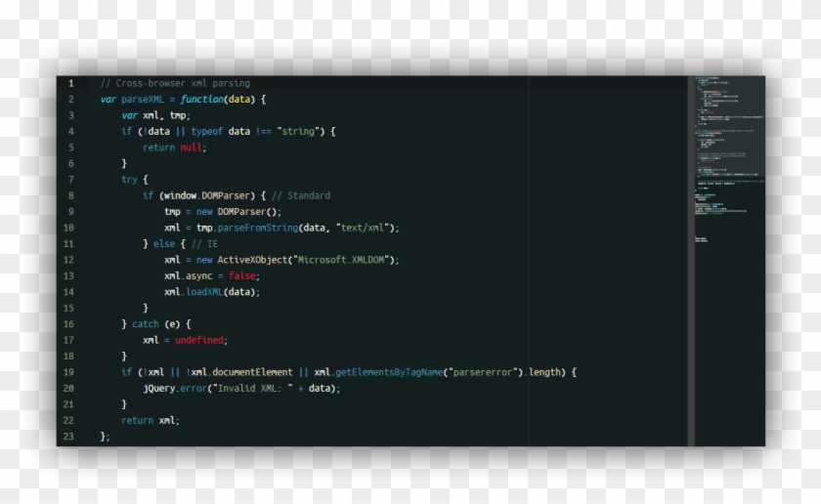Screen dimensions: 821x504
Task: Click the // Standard comment
Action: pos(301,195)
